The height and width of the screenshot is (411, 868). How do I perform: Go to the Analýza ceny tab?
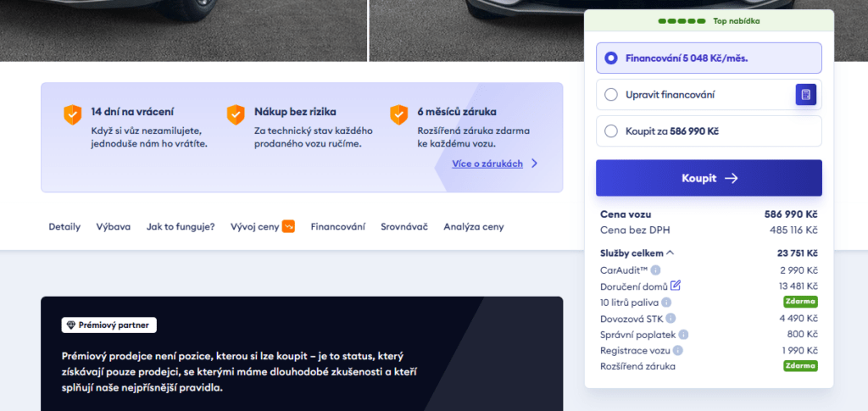473,227
